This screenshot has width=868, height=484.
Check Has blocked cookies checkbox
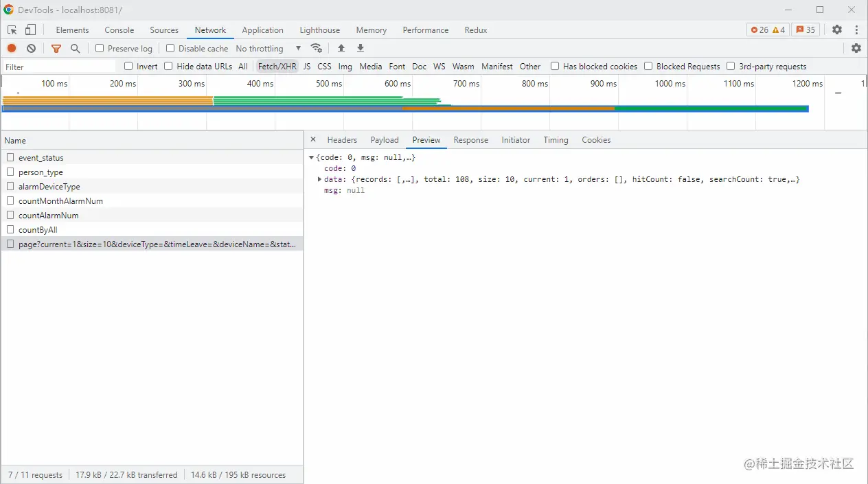click(x=555, y=66)
